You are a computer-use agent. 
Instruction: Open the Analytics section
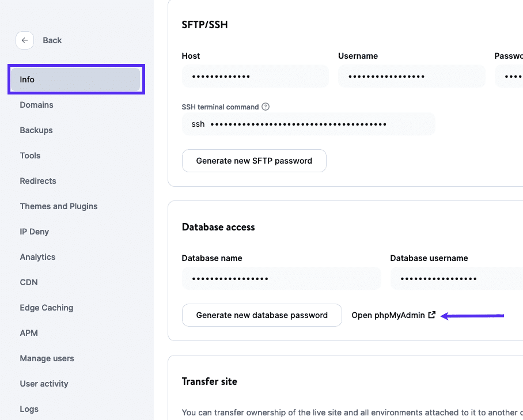pos(37,257)
